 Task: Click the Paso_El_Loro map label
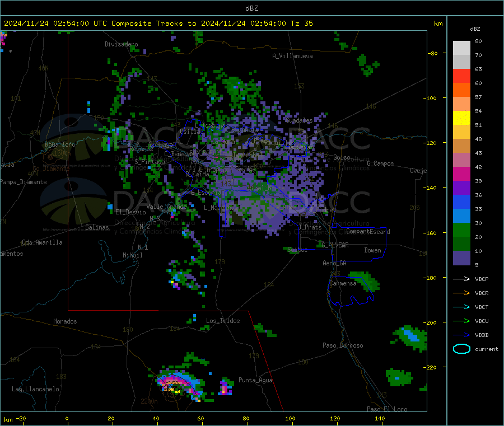(x=387, y=409)
